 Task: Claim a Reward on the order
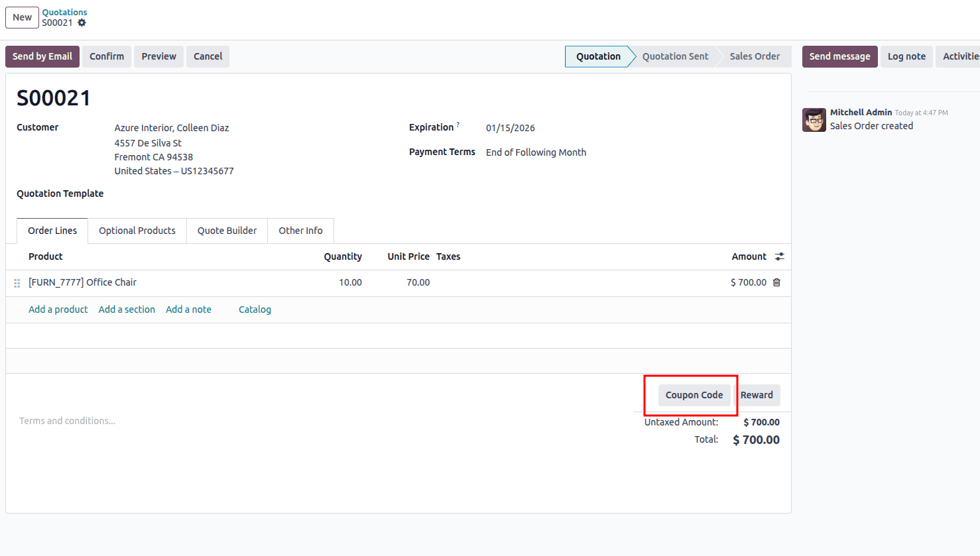pyautogui.click(x=757, y=394)
